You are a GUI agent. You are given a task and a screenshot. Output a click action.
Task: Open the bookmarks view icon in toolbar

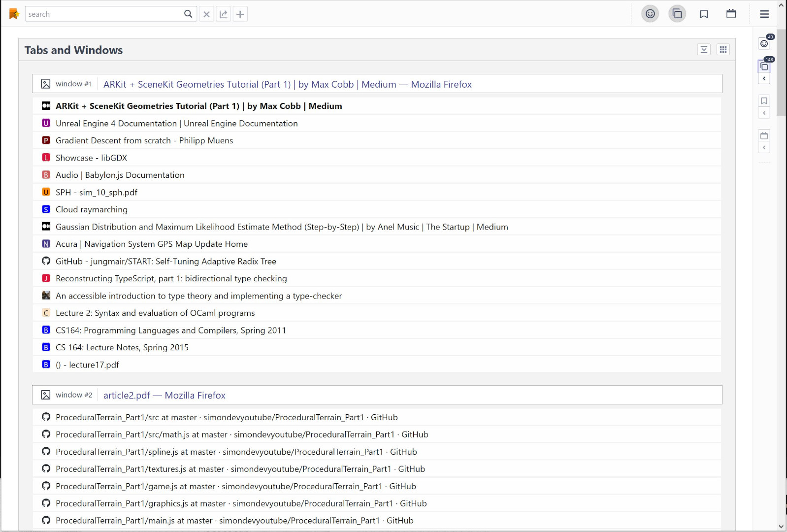[704, 14]
